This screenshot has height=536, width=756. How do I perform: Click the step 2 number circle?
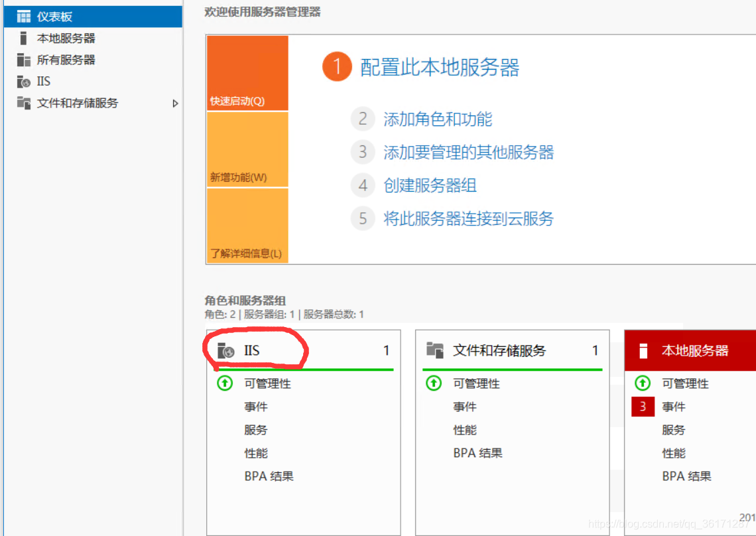tap(363, 119)
